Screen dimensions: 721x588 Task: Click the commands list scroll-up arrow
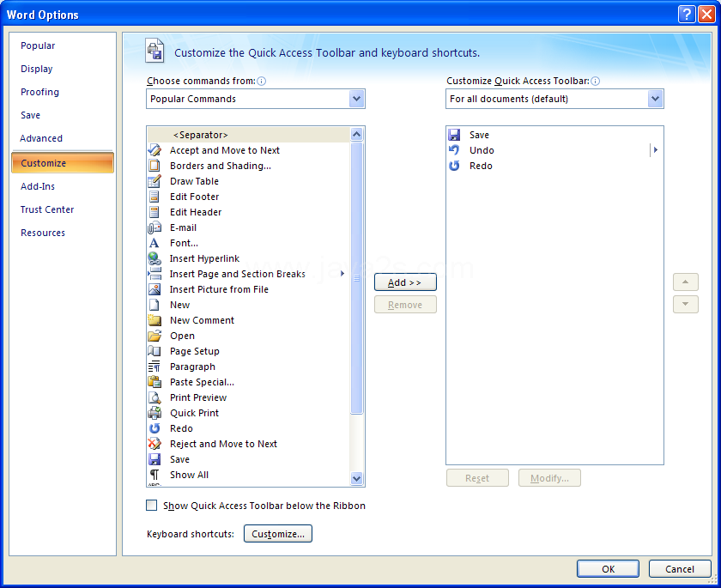356,134
